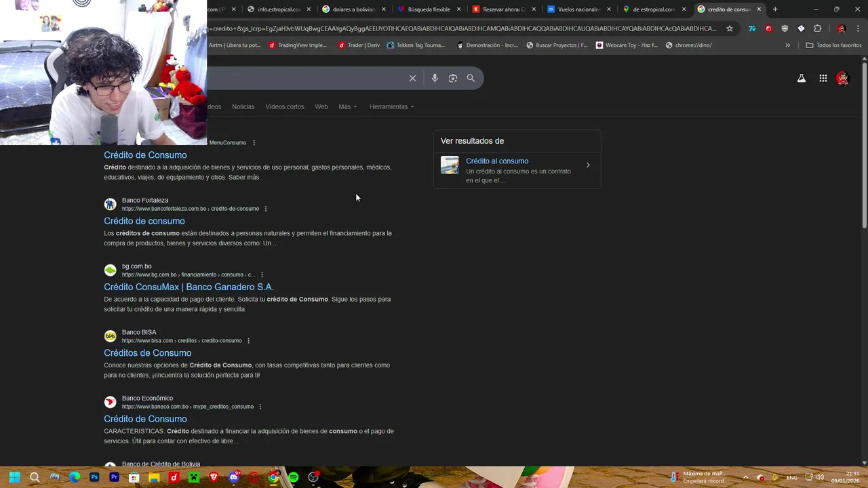Switch to Vídeos cortos search tab
Viewport: 868px width, 488px height.
pyautogui.click(x=285, y=106)
